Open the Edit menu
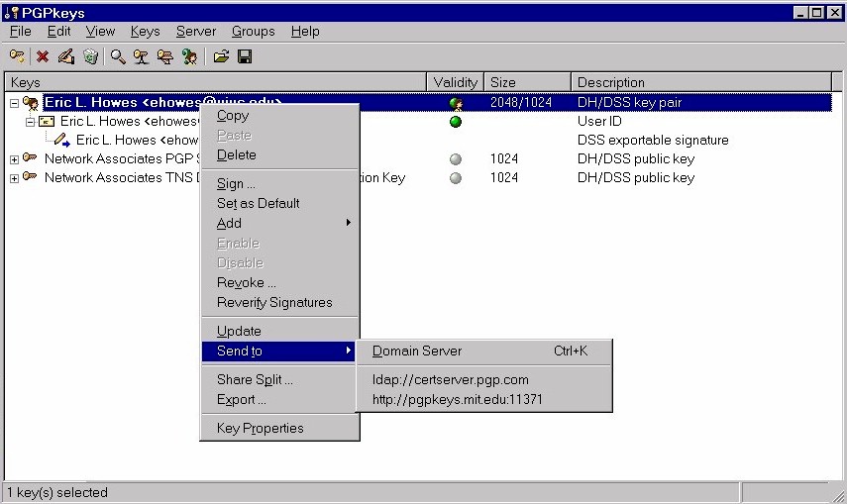This screenshot has width=847, height=504. coord(58,32)
